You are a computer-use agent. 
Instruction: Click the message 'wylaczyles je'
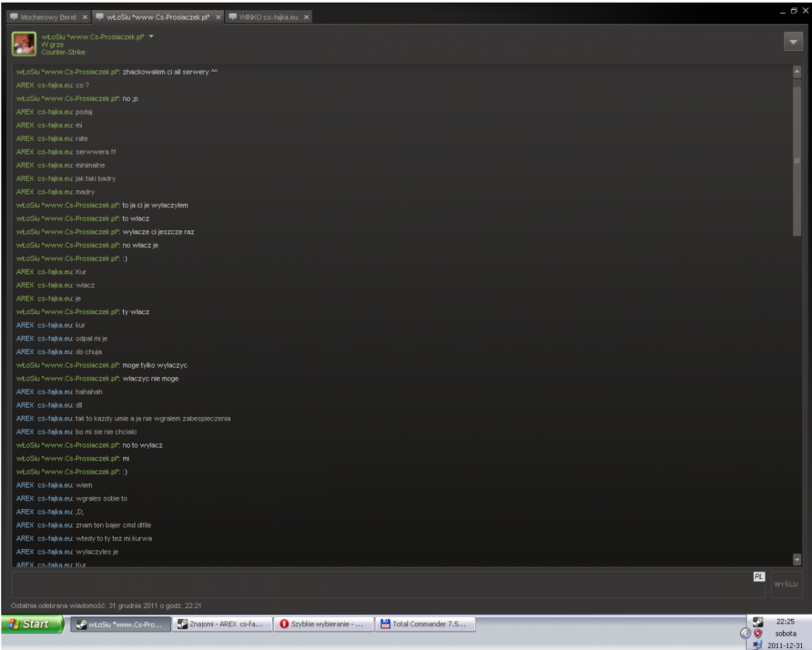pos(97,552)
